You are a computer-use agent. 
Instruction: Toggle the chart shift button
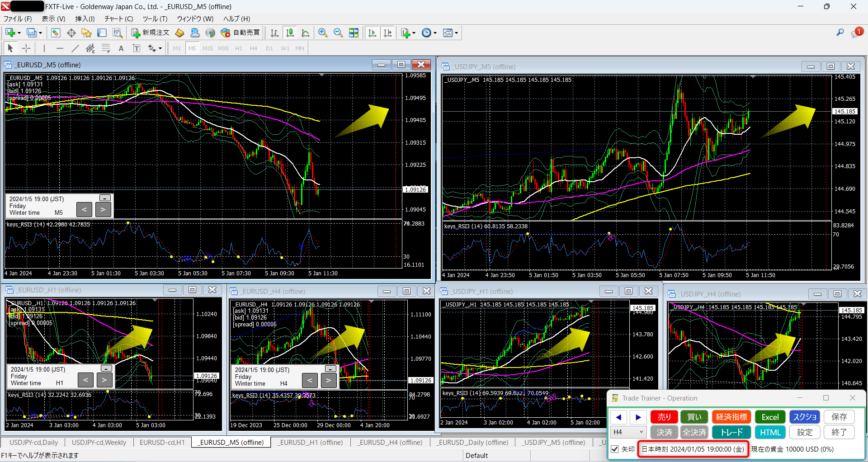pyautogui.click(x=388, y=33)
